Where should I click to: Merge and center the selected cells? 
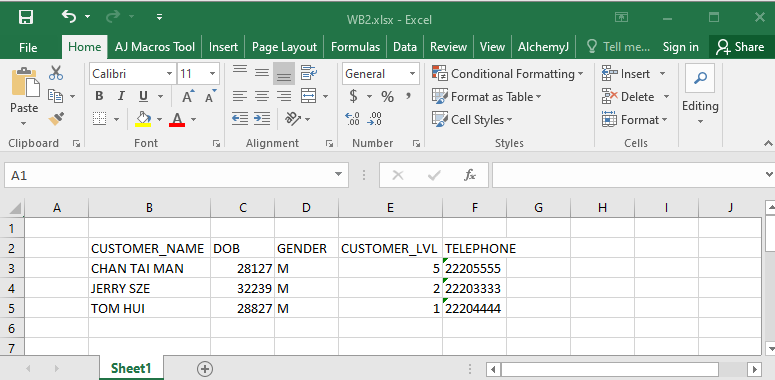coord(309,96)
